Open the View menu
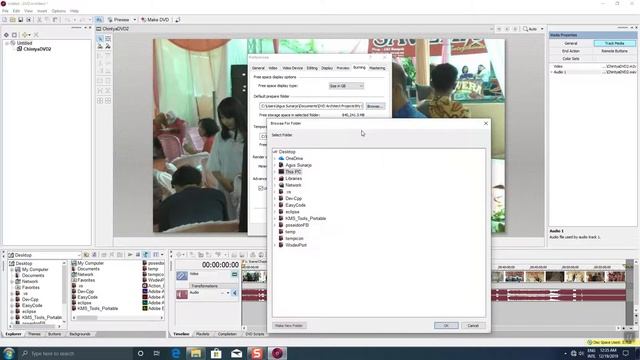Screen dimensions: 640x360 (29, 11)
